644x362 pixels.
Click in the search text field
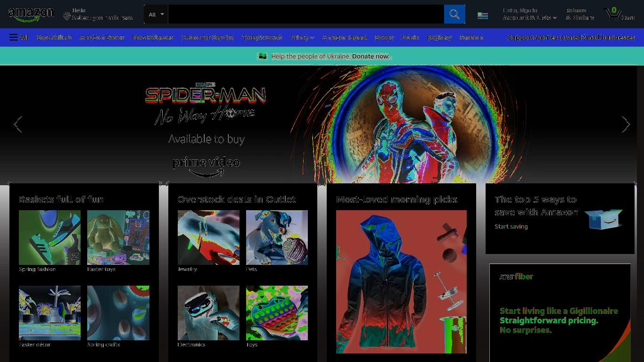(x=306, y=14)
